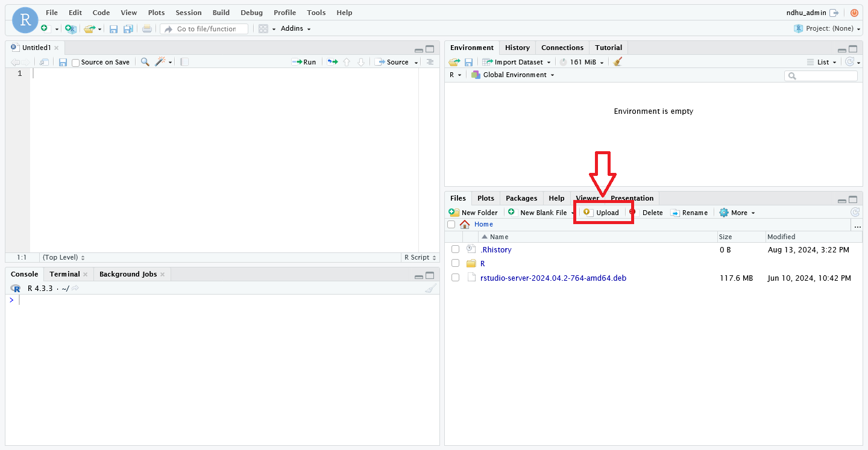This screenshot has height=450, width=868.
Task: Click the compile report notebook icon
Action: coord(184,62)
